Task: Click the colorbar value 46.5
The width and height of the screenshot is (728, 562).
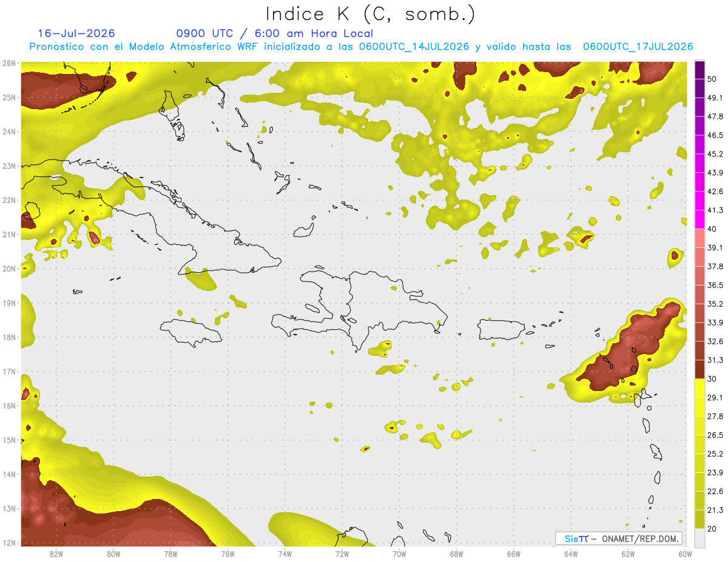Action: pyautogui.click(x=716, y=135)
